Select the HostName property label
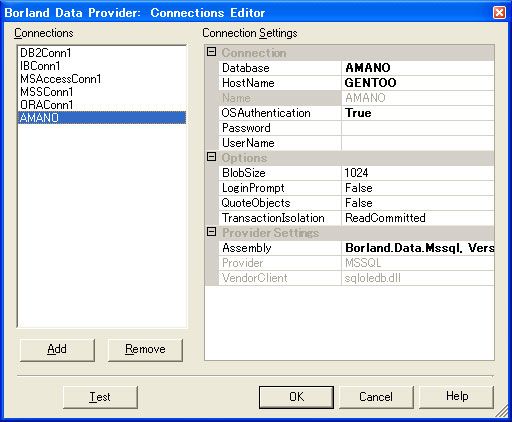 [x=280, y=83]
